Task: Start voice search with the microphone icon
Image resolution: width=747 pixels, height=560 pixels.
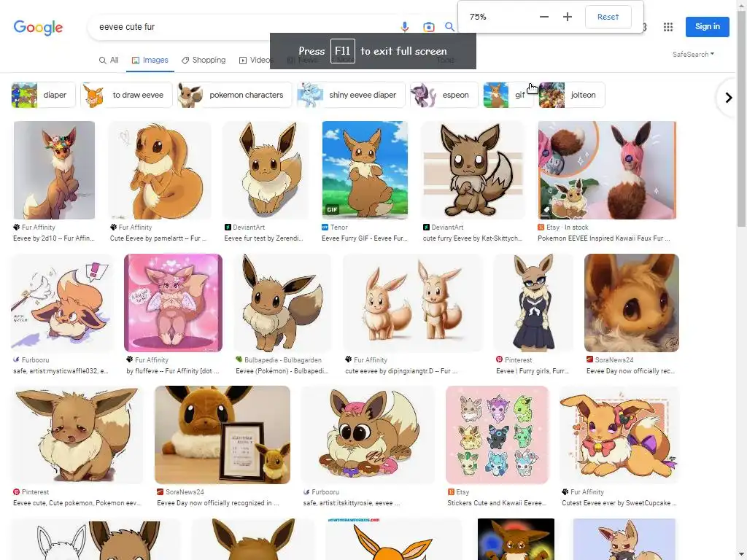Action: point(405,27)
